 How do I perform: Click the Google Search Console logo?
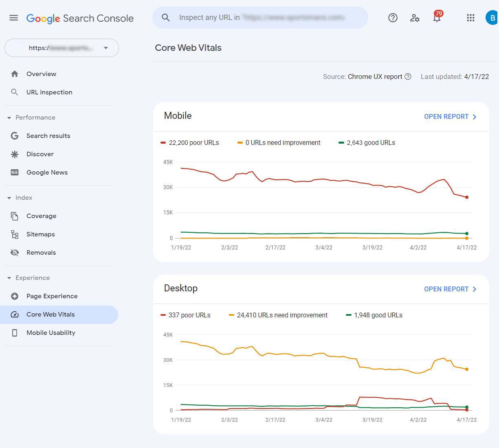tap(80, 18)
